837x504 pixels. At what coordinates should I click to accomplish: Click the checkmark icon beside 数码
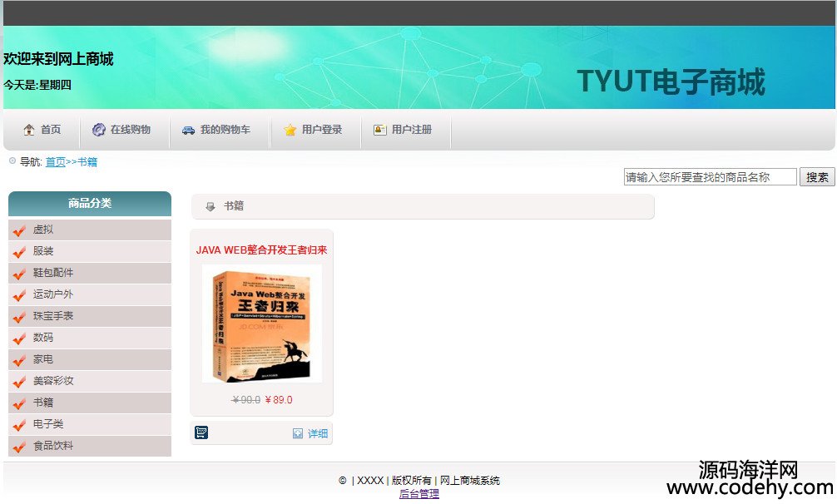(x=19, y=338)
